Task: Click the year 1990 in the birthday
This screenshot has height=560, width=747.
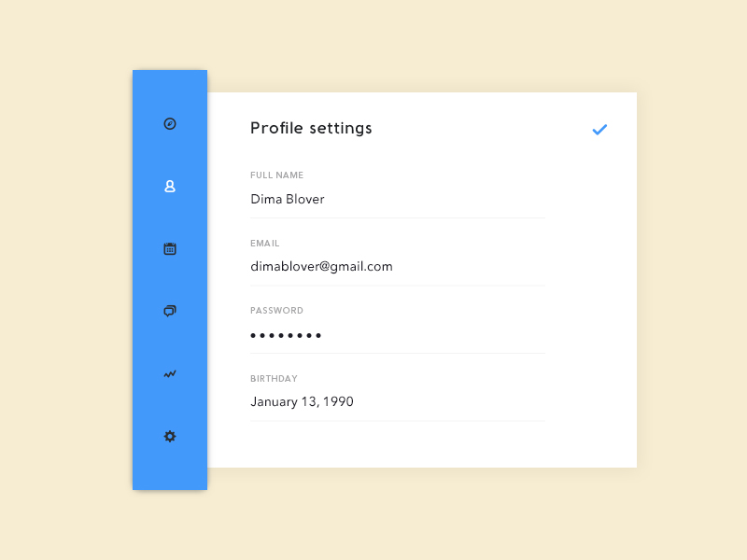Action: [x=338, y=402]
